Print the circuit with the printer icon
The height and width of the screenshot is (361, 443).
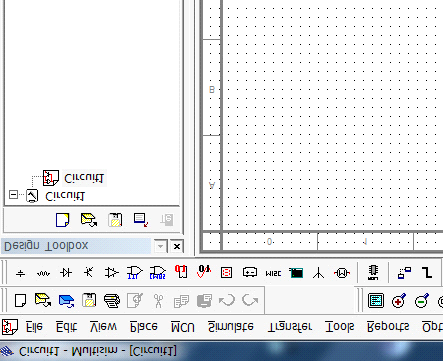tap(112, 301)
